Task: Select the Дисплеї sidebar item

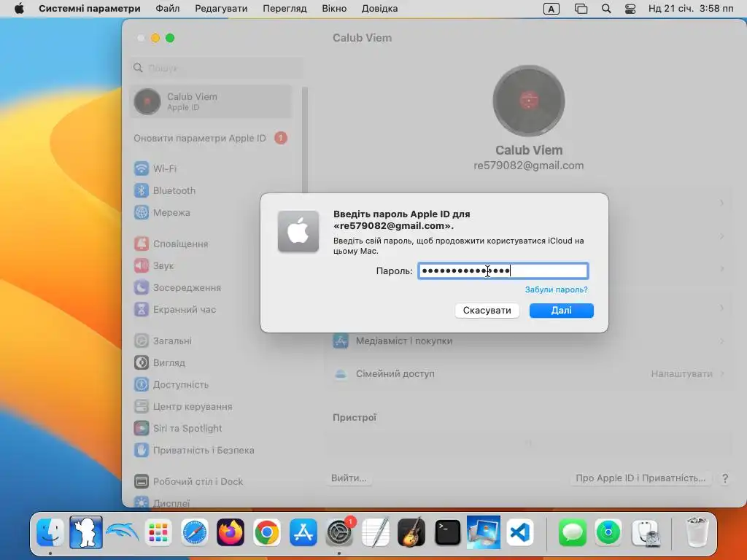Action: [211, 502]
